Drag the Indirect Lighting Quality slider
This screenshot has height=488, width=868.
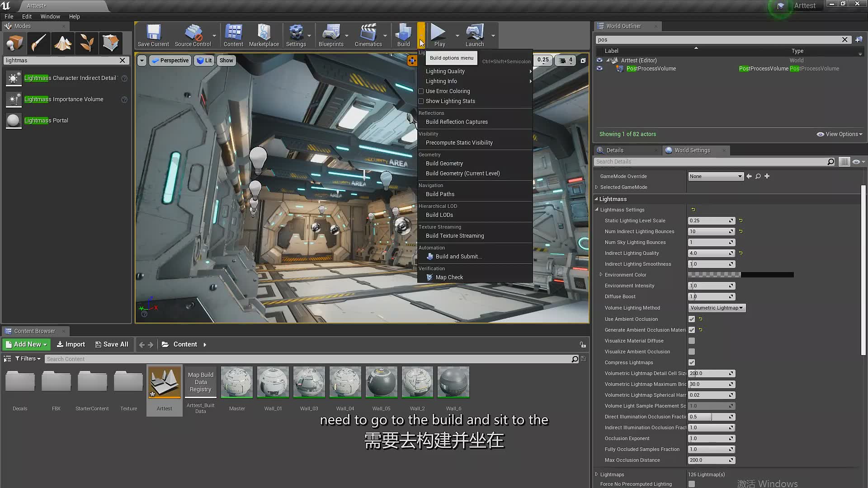709,253
